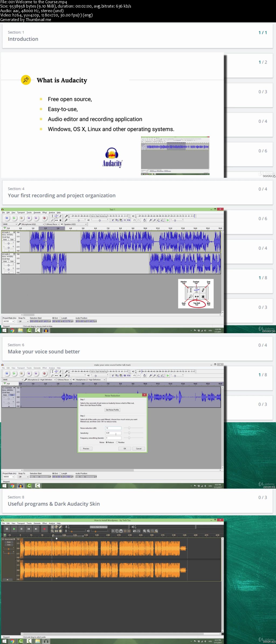Click Stop button in Test 1 window
The height and width of the screenshot is (644, 276).
(22, 218)
